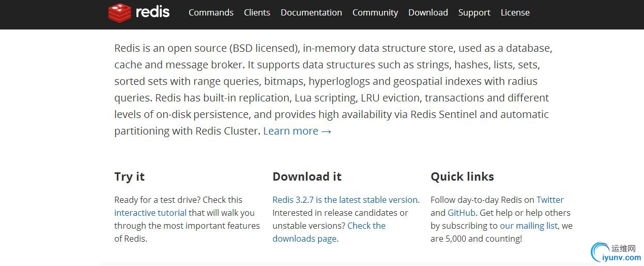Screen dimensions: 644x266
Task: Open the Documentation section
Action: (311, 12)
